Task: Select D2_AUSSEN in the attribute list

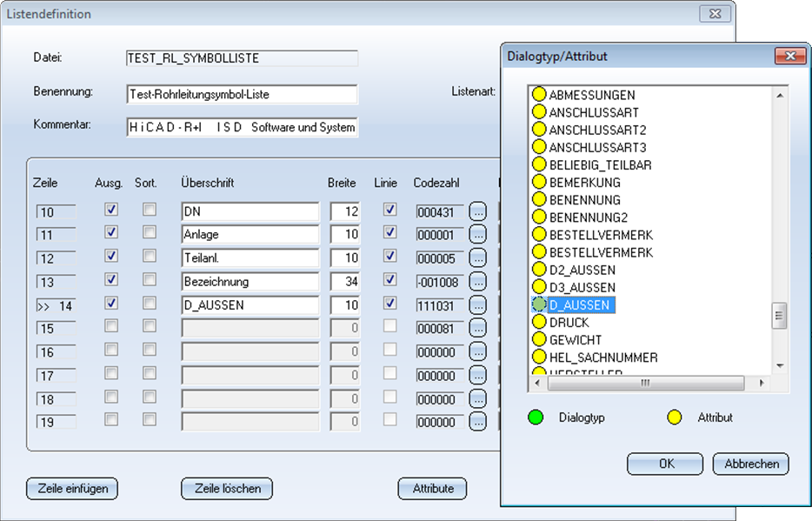Action: pos(582,270)
